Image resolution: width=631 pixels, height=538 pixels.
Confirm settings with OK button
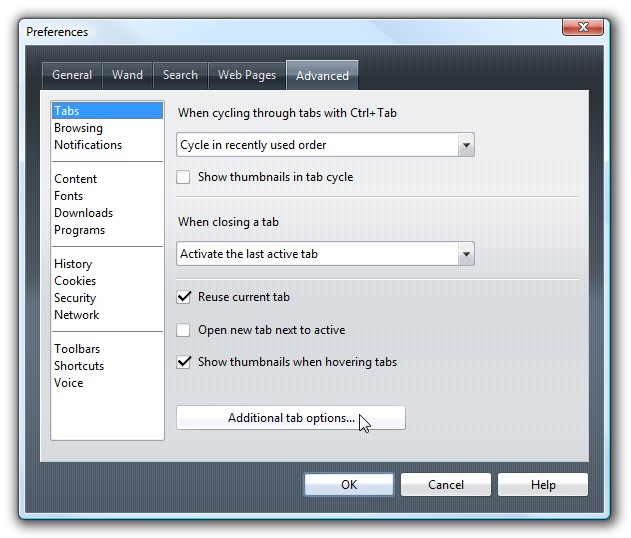click(x=349, y=484)
